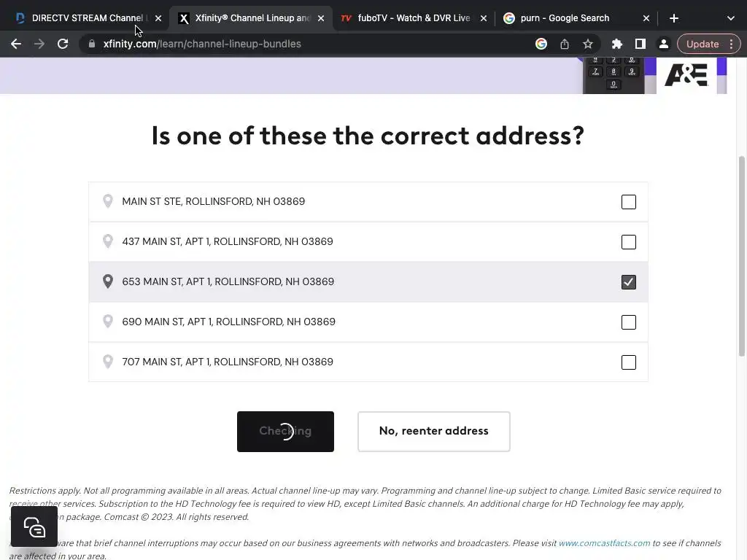Reload the Xfinity page
Viewport: 747px width, 560px height.
[63, 44]
